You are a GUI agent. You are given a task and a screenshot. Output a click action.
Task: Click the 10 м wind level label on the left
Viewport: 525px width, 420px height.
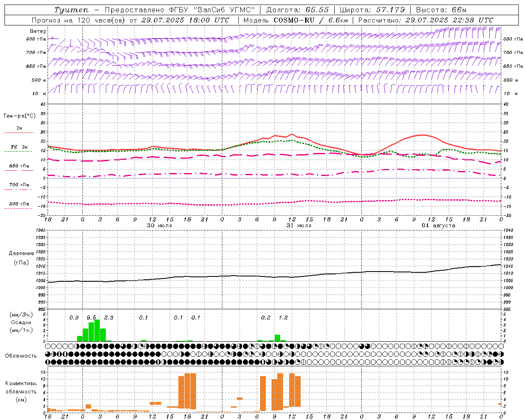pyautogui.click(x=39, y=94)
